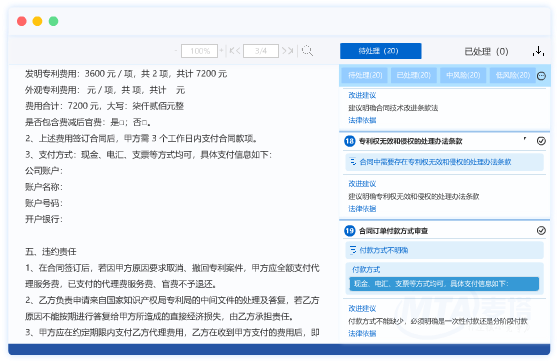Switch to the 待处理 (20) main tab
Viewport: 560px width, 364px height.
[x=381, y=51]
